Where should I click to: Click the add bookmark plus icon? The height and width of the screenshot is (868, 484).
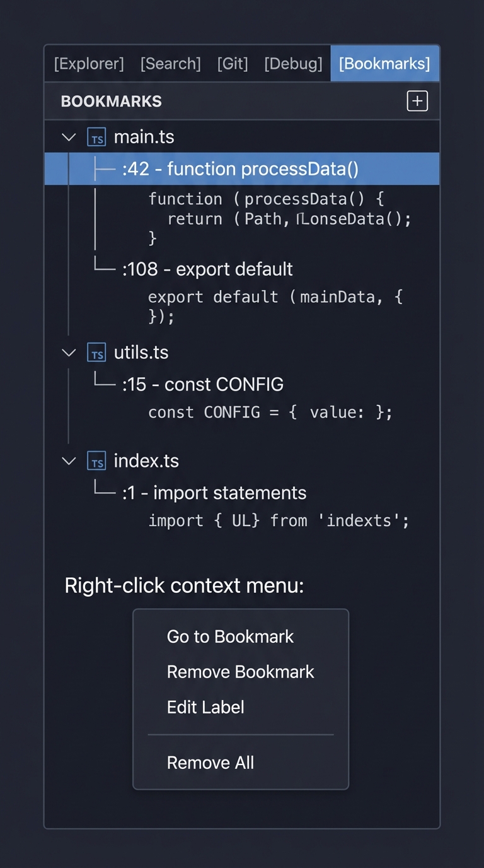[417, 101]
